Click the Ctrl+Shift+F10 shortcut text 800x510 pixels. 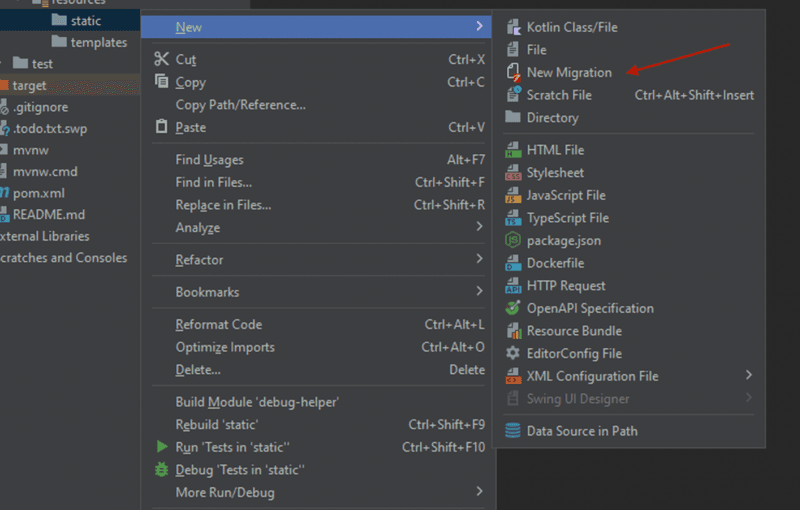coord(443,447)
